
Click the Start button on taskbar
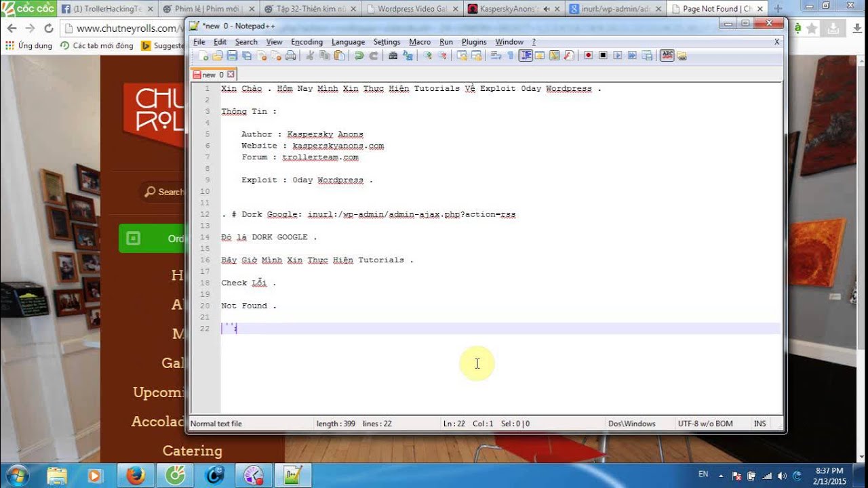(x=16, y=474)
